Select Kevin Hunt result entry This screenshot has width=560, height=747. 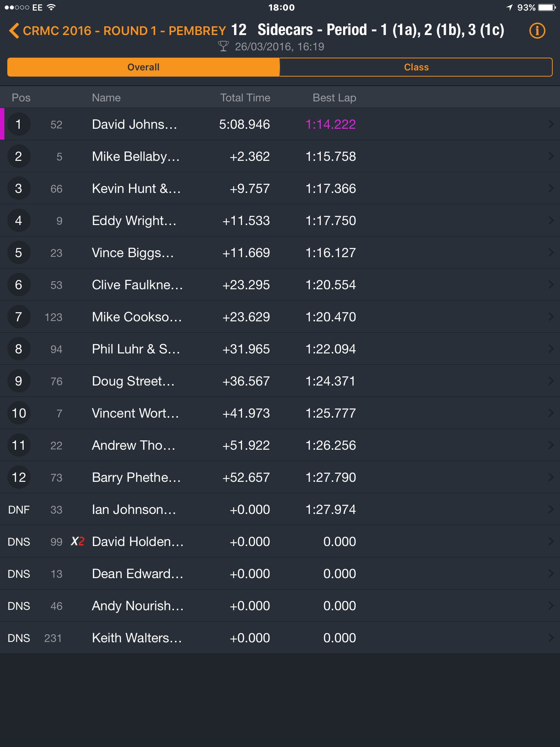280,189
